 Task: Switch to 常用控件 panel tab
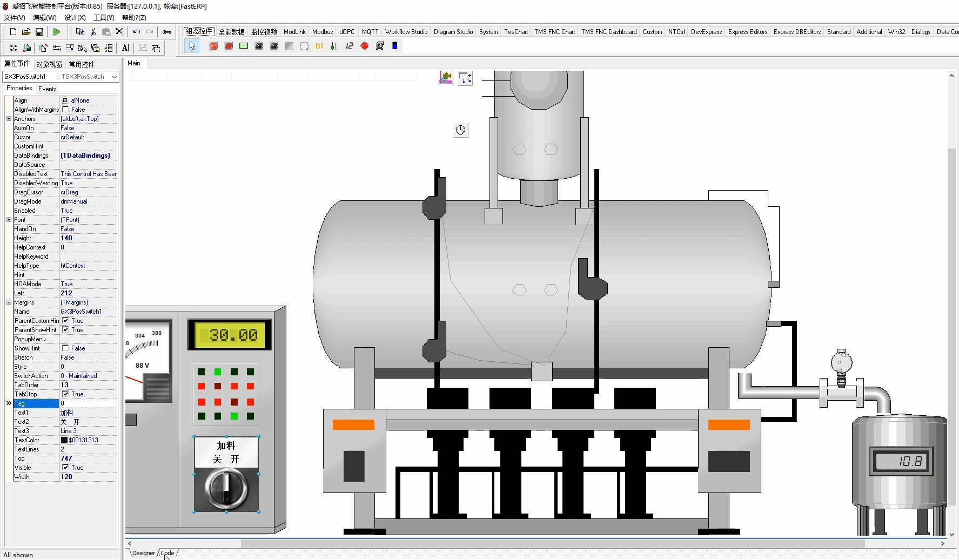click(x=82, y=64)
